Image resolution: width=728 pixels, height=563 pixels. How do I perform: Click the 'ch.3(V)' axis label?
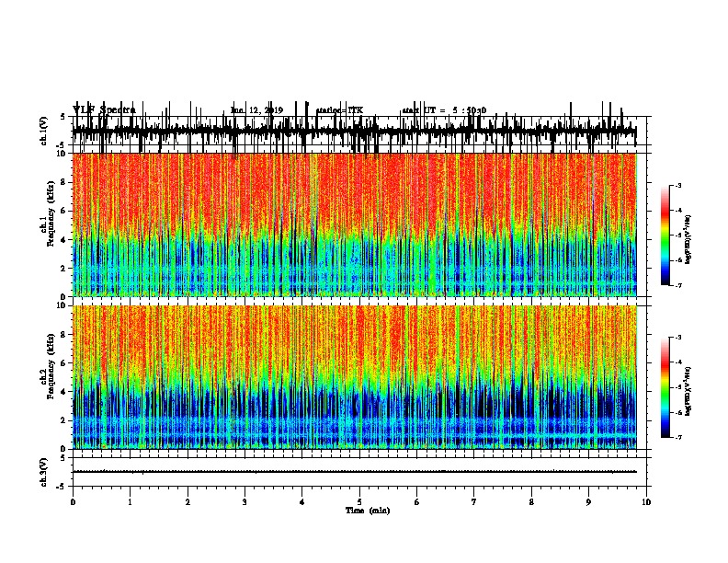coord(43,472)
